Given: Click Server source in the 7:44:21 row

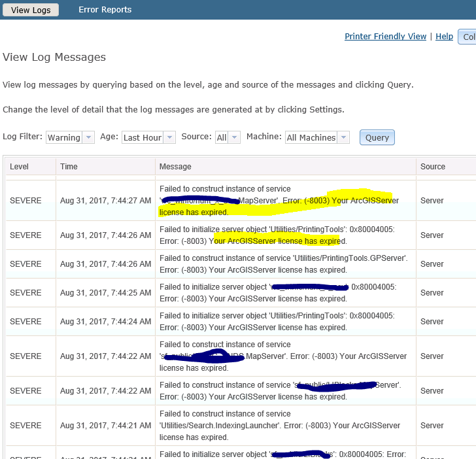Looking at the screenshot, I should tap(432, 426).
